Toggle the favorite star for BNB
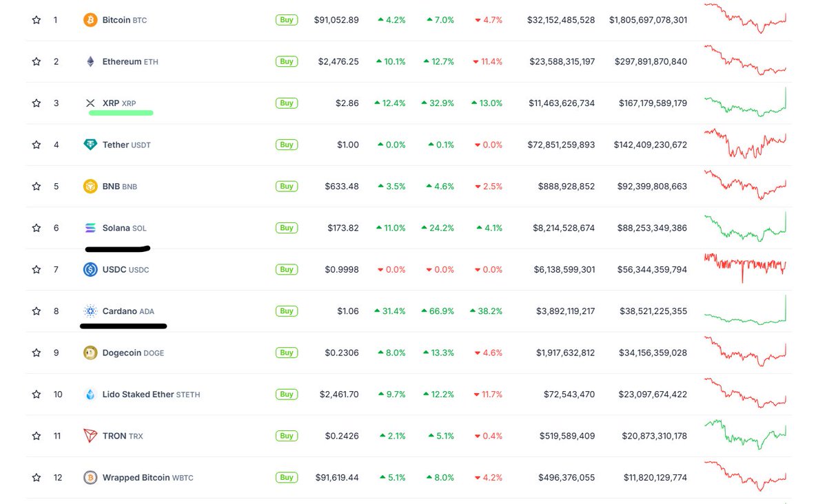 click(x=36, y=187)
